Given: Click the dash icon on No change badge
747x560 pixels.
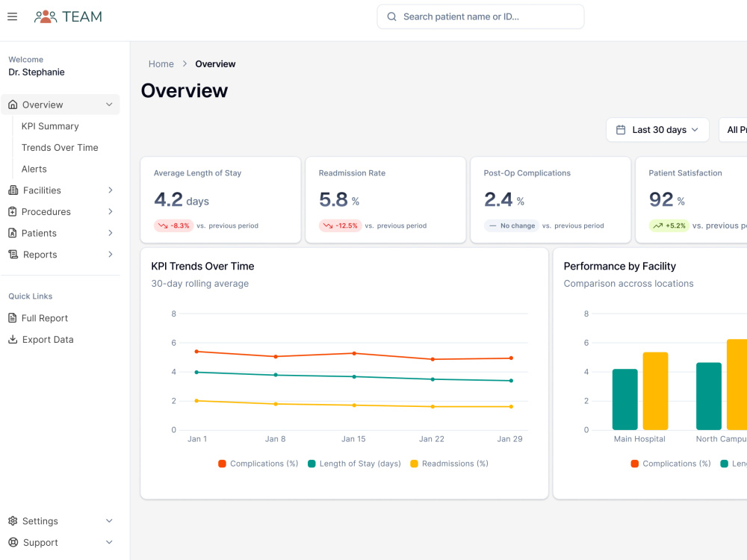Looking at the screenshot, I should click(492, 225).
